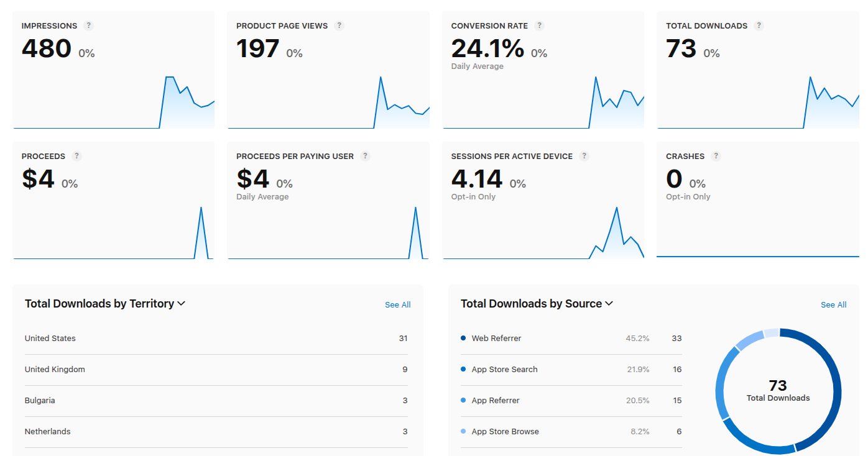Open help icon next to Total Downloads
Viewport: 868px width, 456px height.
coord(759,25)
